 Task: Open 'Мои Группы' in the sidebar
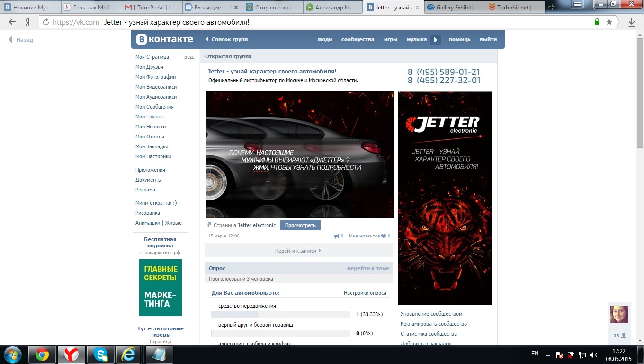click(150, 117)
